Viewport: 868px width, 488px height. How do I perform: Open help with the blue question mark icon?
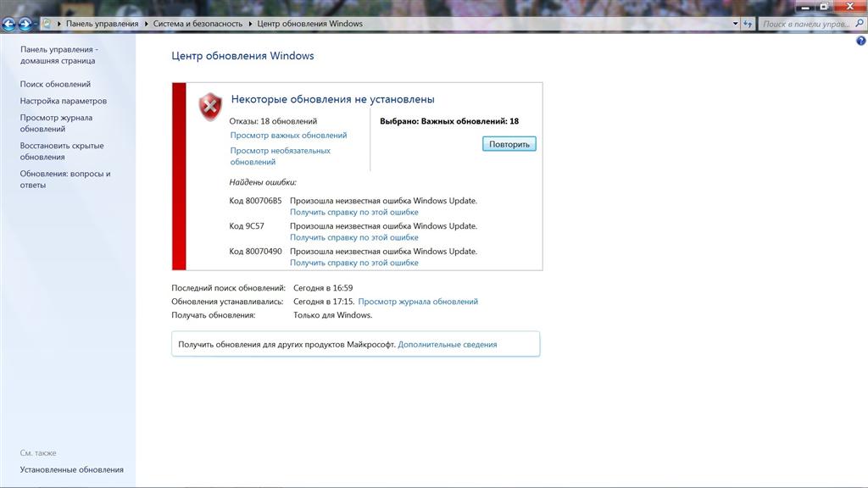861,41
